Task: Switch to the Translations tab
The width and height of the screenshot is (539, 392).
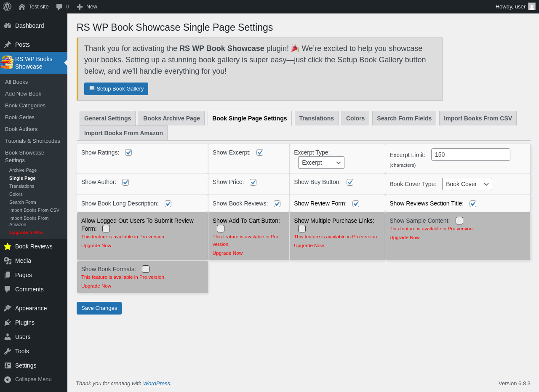Action: click(317, 118)
